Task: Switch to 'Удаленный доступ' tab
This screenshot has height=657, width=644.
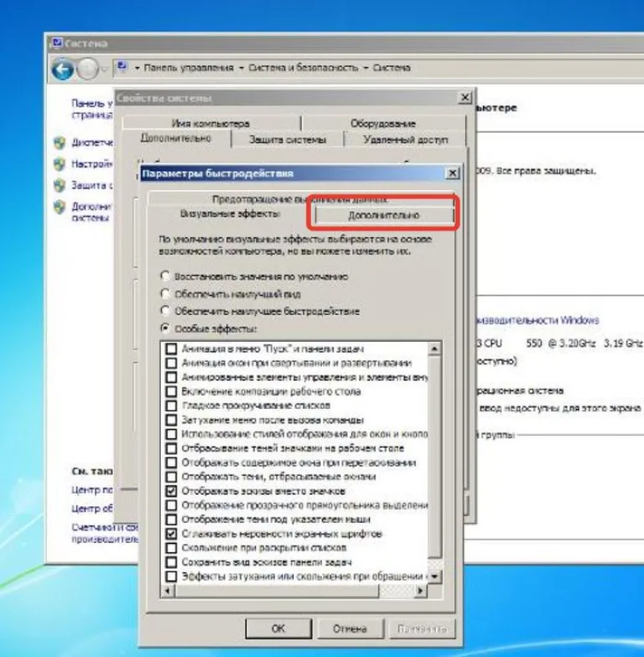Action: [406, 139]
